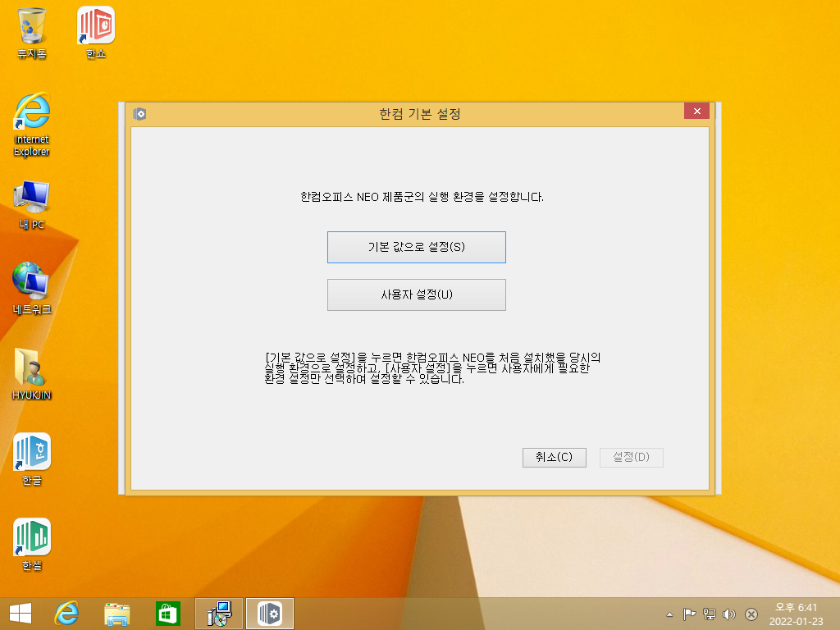Close the 한컴 기본 설정 dialog
Viewport: 840px width, 630px height.
point(697,111)
